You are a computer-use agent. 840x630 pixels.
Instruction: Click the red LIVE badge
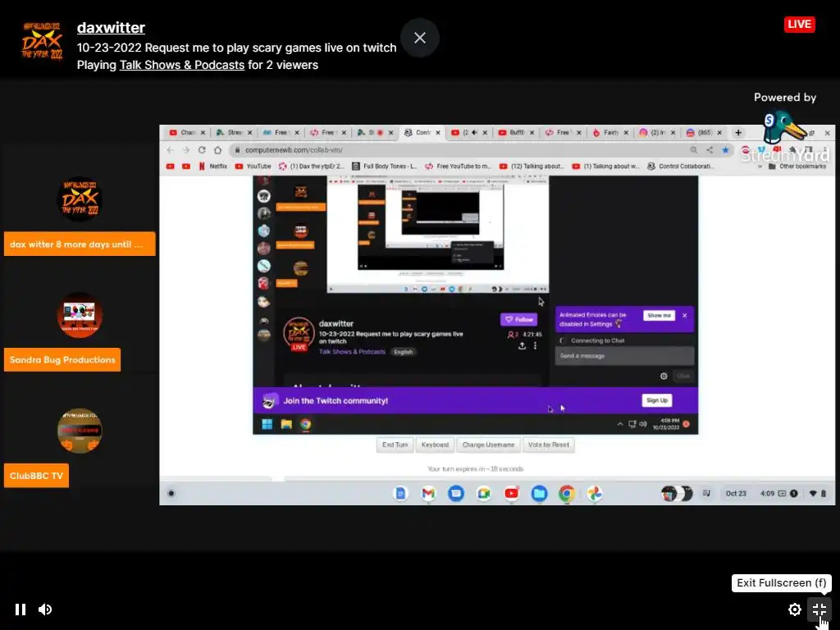799,24
